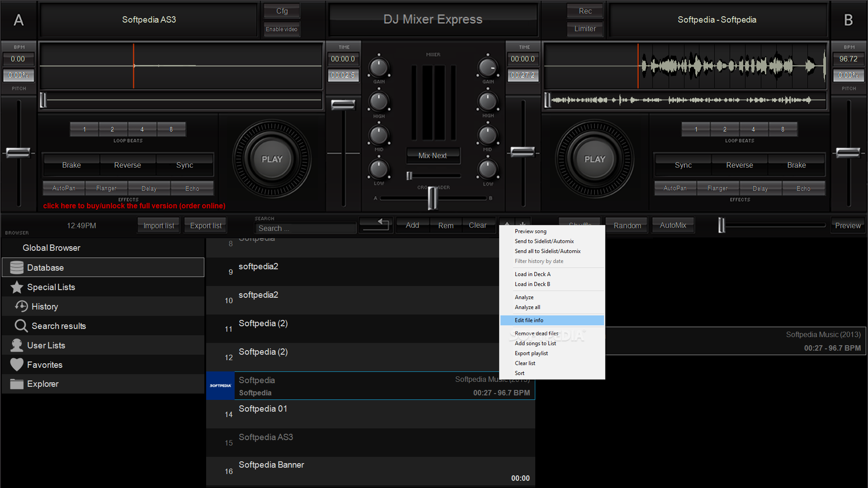
Task: Open Search results magnifier icon
Action: 21,326
